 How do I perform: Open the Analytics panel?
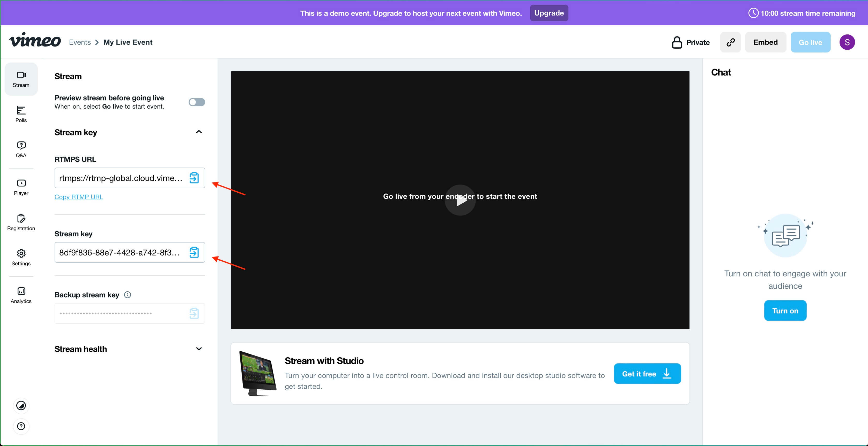point(21,294)
